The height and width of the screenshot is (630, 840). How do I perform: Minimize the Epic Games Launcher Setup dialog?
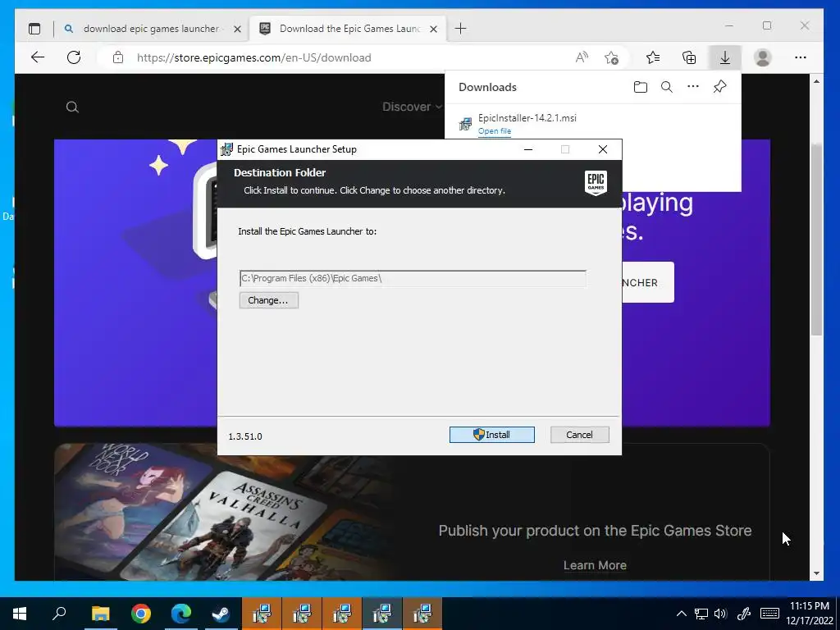tap(528, 149)
